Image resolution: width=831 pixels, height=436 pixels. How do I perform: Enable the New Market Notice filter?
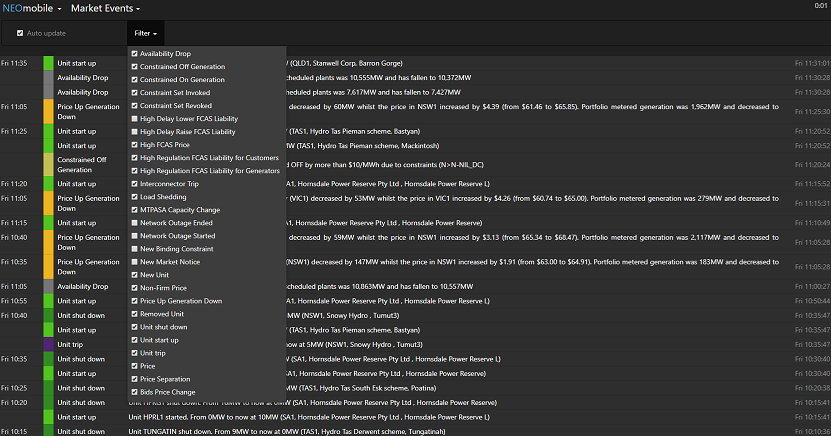coord(135,261)
